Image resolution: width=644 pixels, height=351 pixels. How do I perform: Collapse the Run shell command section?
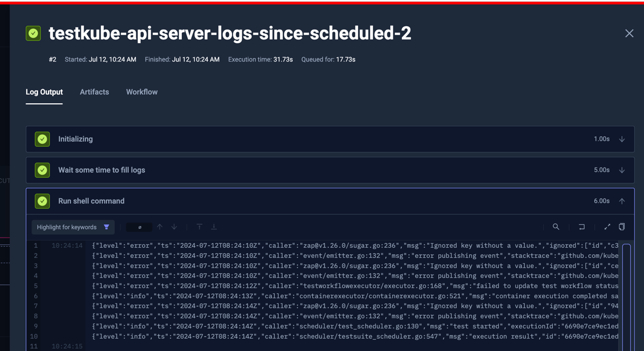click(622, 201)
